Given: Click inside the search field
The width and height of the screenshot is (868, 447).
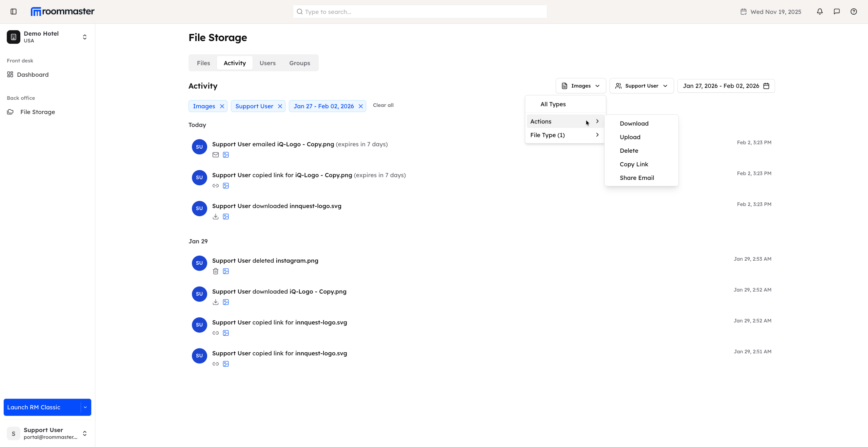Looking at the screenshot, I should tap(419, 11).
